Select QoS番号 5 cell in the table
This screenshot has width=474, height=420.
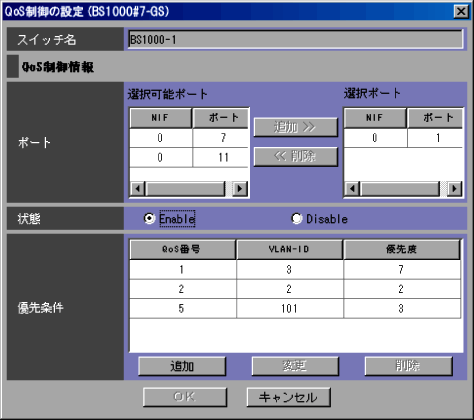[183, 308]
